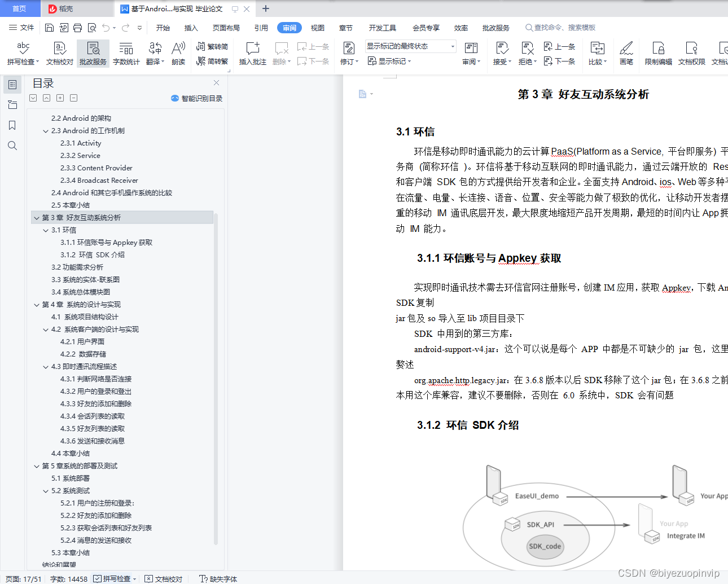Viewport: 728px width, 584px height.
Task: Close the 目录 navigation pane
Action: pyautogui.click(x=216, y=82)
